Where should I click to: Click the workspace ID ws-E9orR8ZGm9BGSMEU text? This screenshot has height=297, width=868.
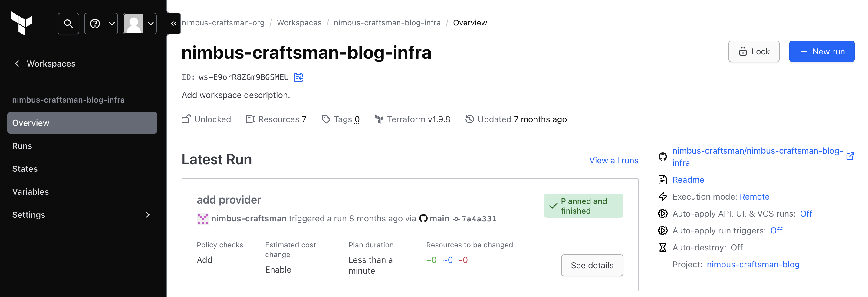pos(244,77)
